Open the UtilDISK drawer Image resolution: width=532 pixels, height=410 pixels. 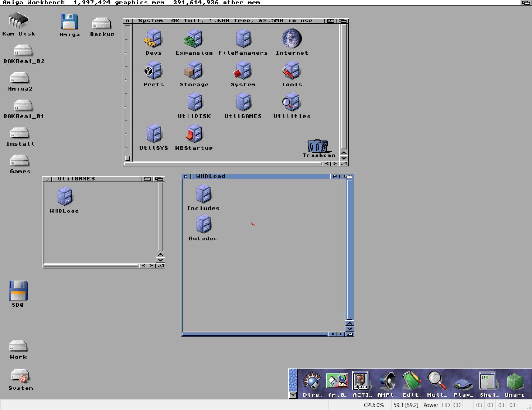pyautogui.click(x=194, y=102)
